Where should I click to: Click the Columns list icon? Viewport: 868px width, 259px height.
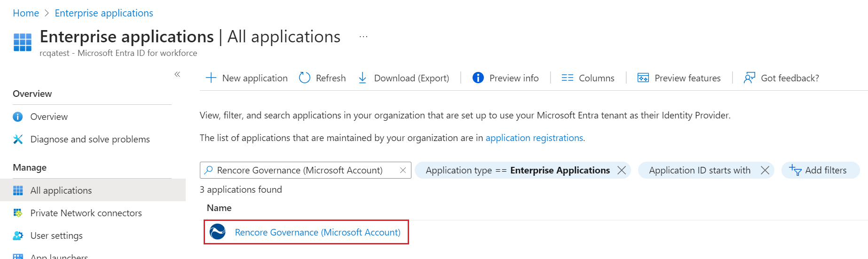[568, 78]
